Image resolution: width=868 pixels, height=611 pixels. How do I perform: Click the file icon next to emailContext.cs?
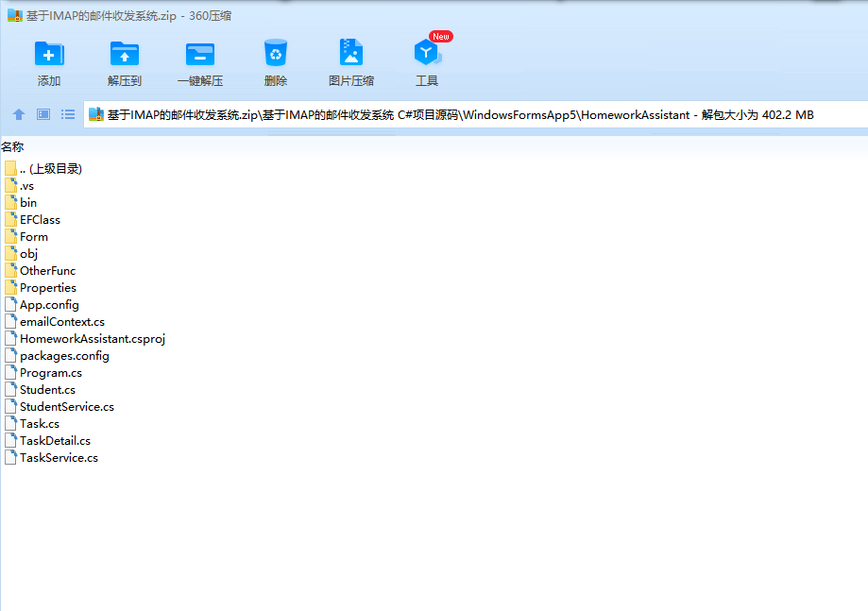pos(10,321)
